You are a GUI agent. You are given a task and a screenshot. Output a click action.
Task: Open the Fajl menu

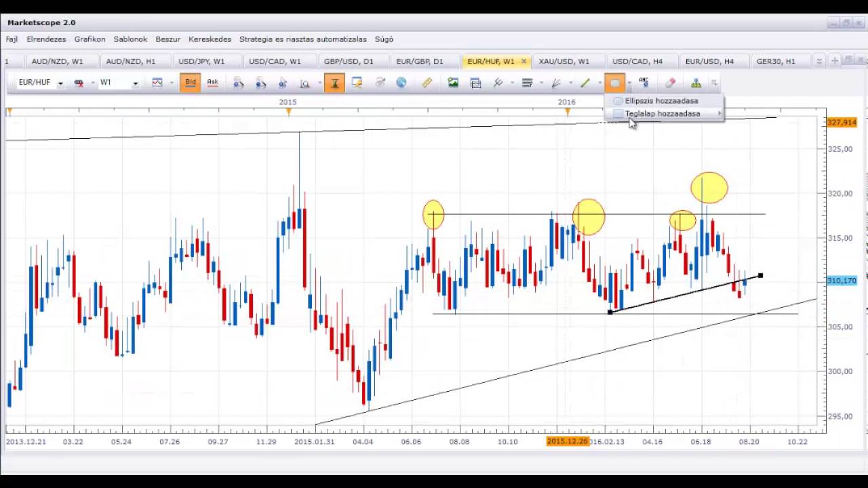coord(12,39)
